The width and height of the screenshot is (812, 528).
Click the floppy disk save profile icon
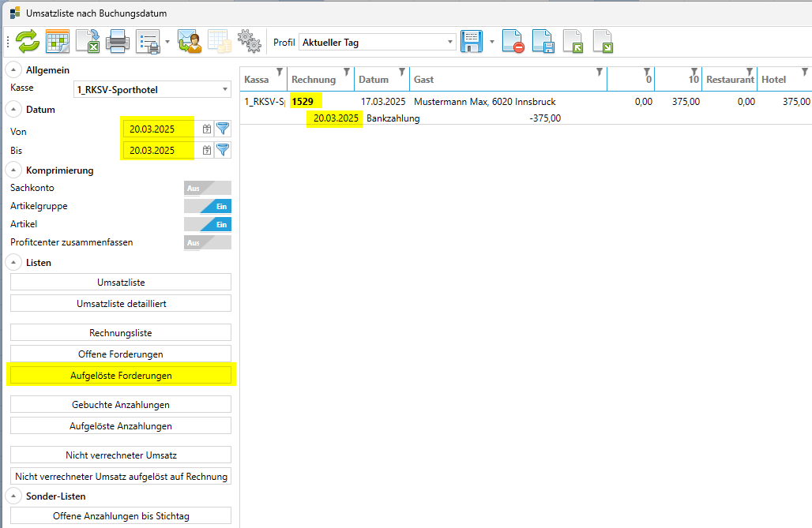click(472, 42)
